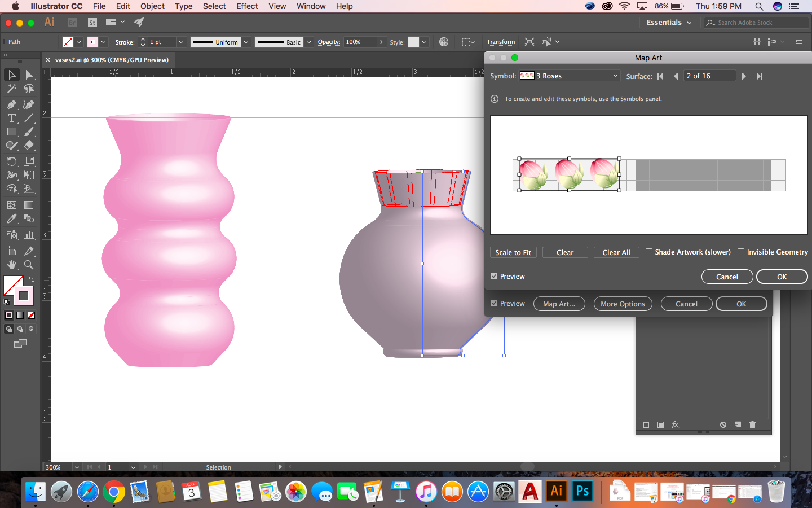The image size is (812, 508).
Task: Go to the next surface in Map Art
Action: coord(744,76)
